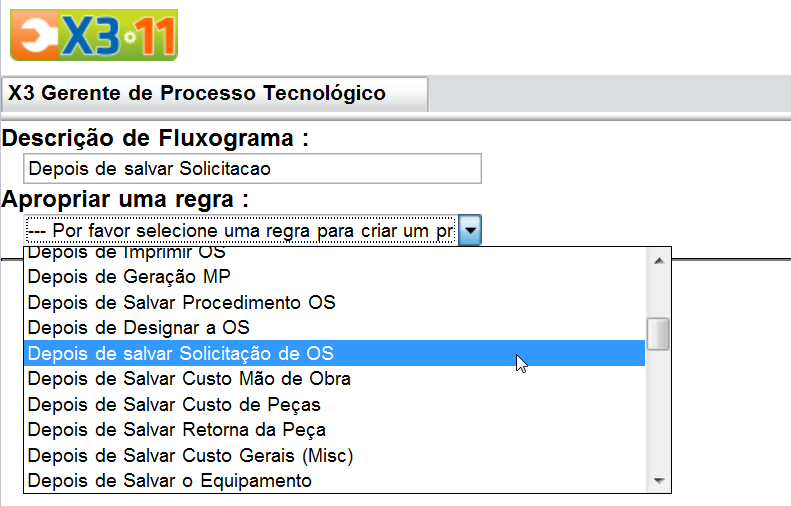Image resolution: width=791 pixels, height=506 pixels.
Task: Pick 'Depois de Salvar Custo de Peças'
Action: (x=335, y=404)
